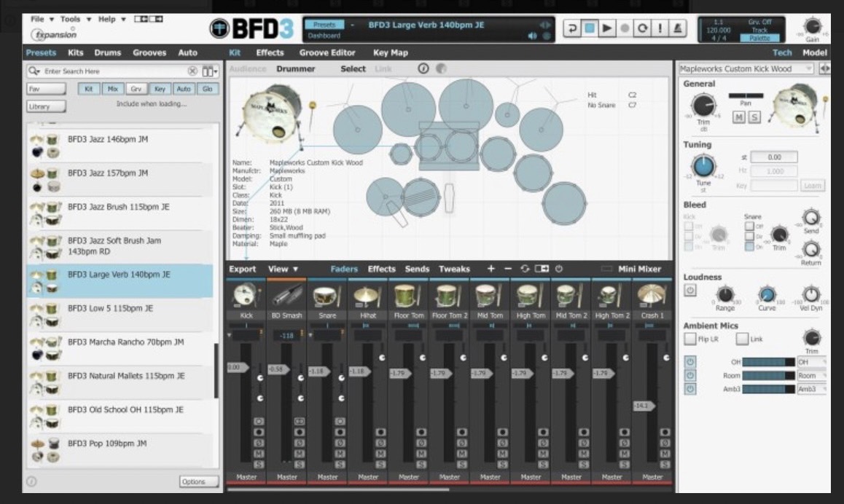Toggle the loop icon in transport

[642, 28]
